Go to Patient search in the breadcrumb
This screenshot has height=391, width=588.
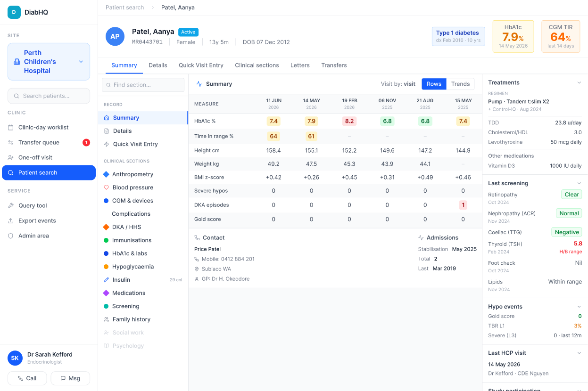tap(125, 8)
